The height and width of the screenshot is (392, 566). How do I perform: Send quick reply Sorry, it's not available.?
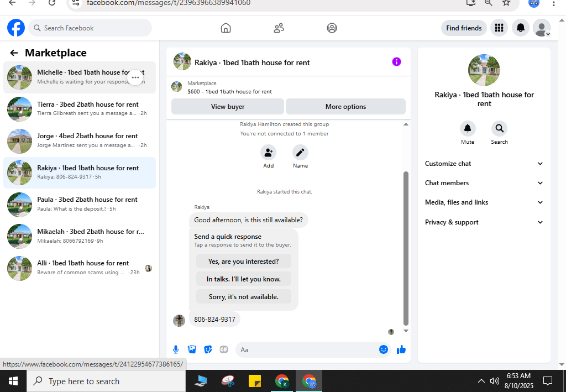[244, 297]
